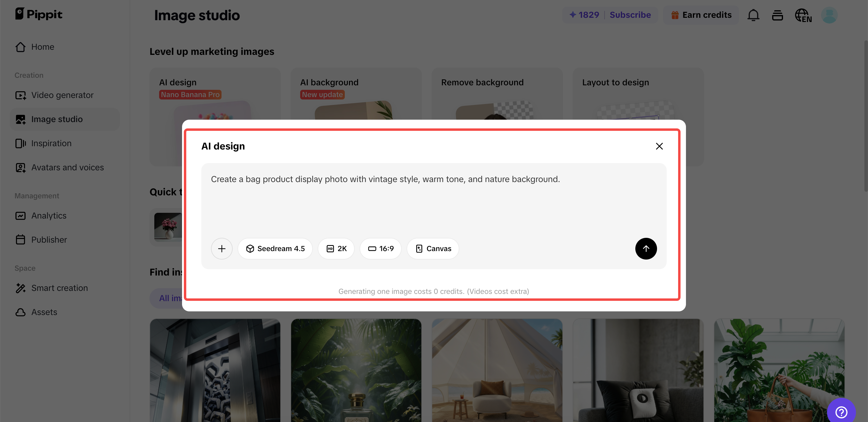Open the notifications bell

coord(753,15)
